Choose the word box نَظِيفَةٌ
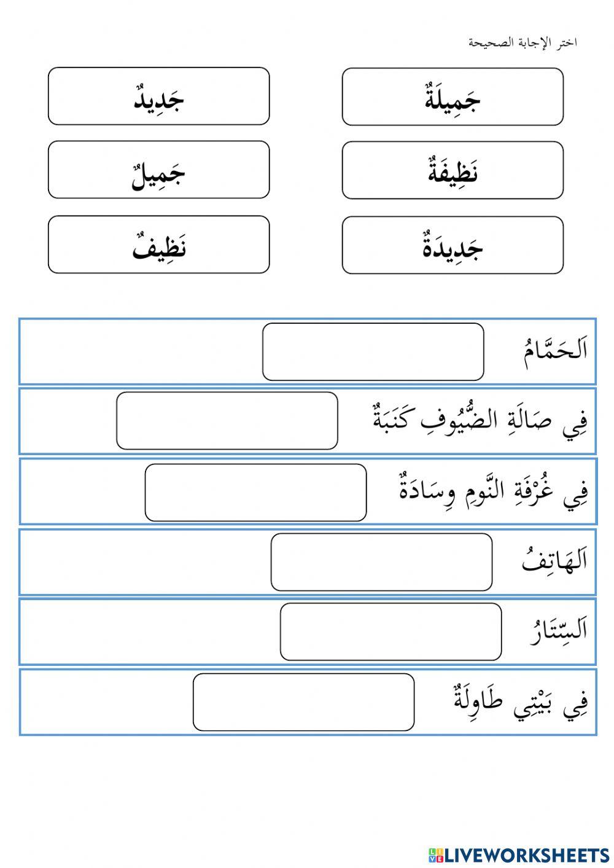Image resolution: width=614 pixels, height=868 pixels. [x=453, y=171]
